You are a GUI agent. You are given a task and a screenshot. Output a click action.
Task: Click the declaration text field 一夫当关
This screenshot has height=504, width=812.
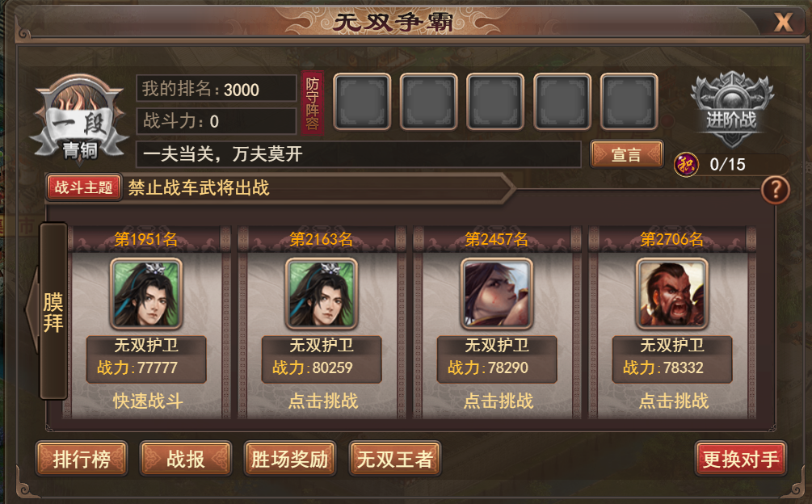[x=359, y=154]
